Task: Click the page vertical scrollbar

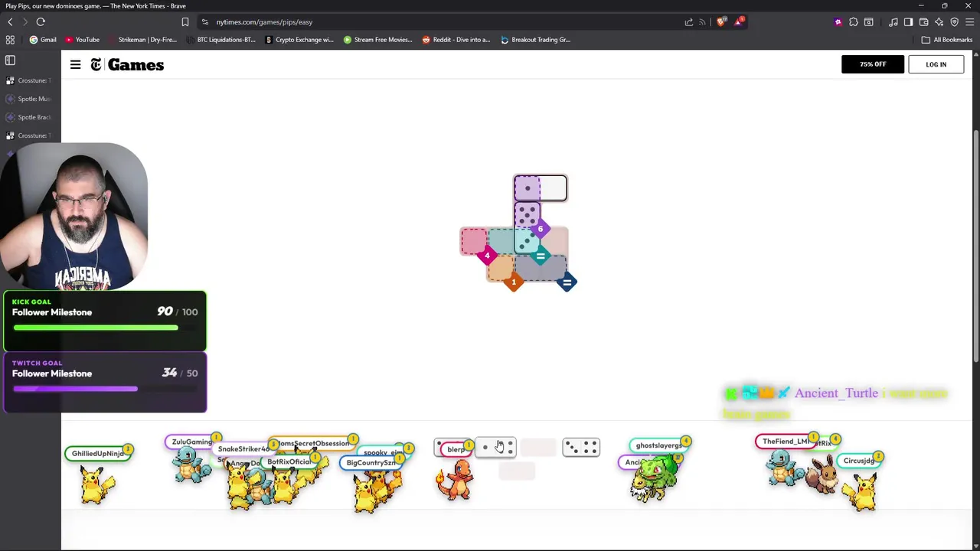Action: click(976, 245)
